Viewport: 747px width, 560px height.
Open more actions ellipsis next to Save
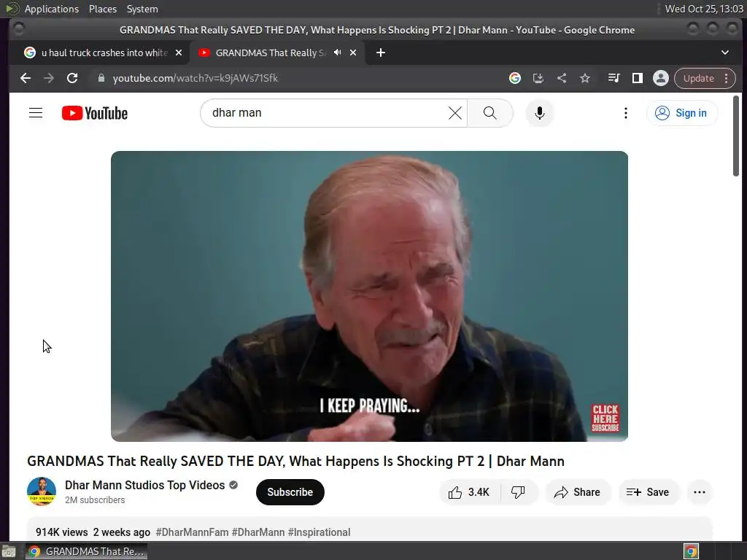[x=700, y=492]
